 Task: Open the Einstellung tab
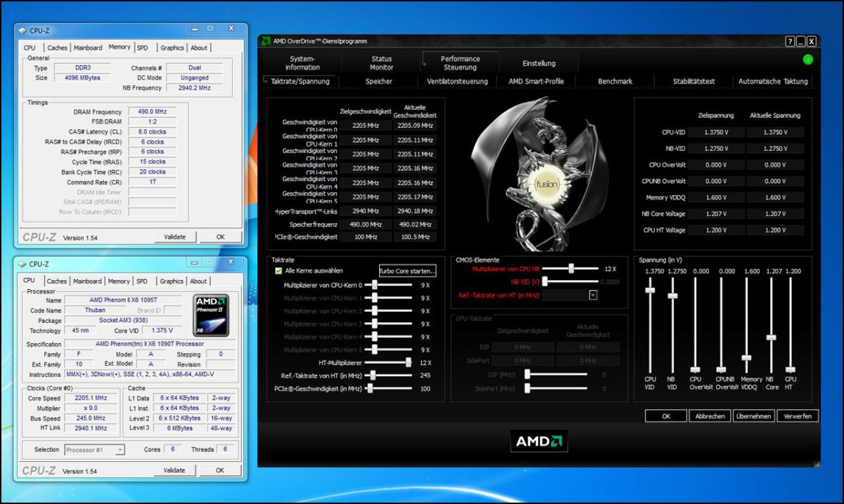point(539,63)
